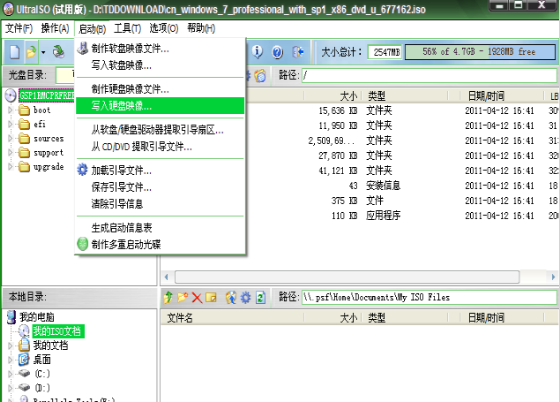Click the up-folder icon in local toolbar

click(168, 297)
